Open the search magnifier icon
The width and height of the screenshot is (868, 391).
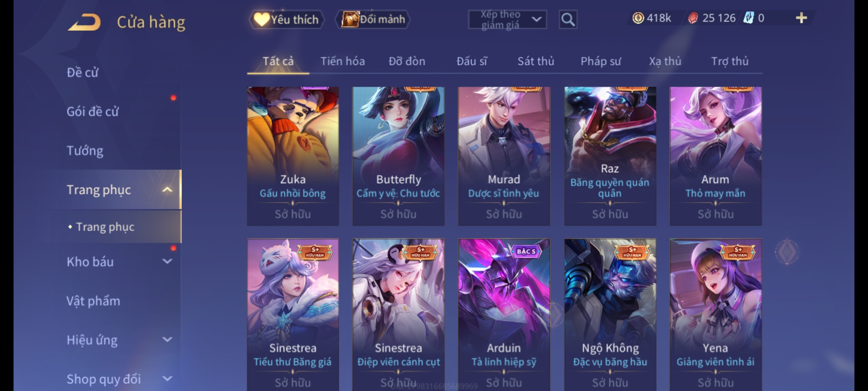click(568, 20)
